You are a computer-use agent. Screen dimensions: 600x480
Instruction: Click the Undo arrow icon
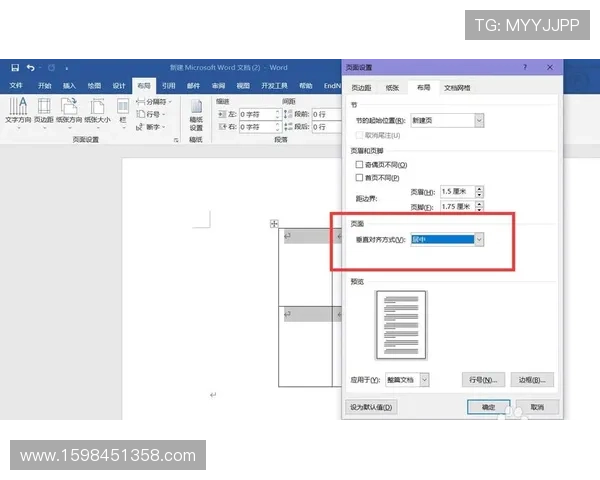point(31,68)
